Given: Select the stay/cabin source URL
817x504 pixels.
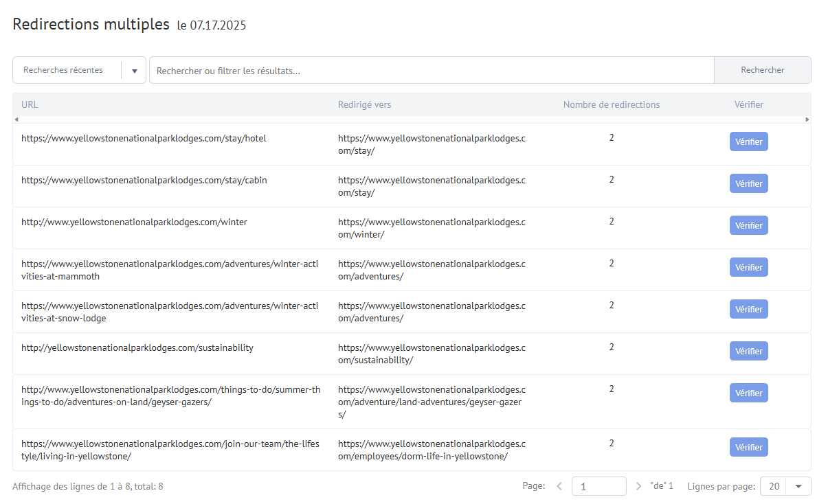Looking at the screenshot, I should pos(144,180).
